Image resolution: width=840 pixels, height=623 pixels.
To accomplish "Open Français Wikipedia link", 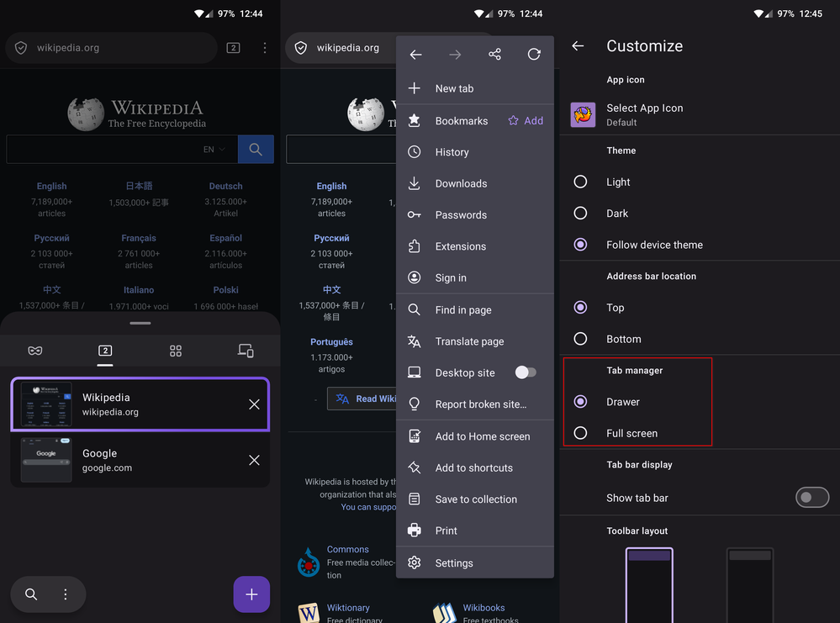I will pos(139,238).
